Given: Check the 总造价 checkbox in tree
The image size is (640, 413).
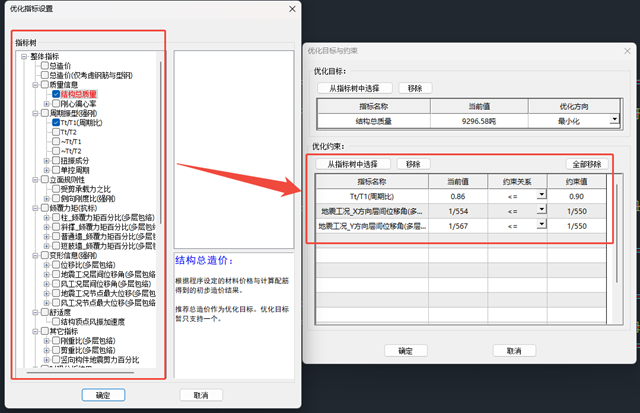Looking at the screenshot, I should click(x=44, y=66).
